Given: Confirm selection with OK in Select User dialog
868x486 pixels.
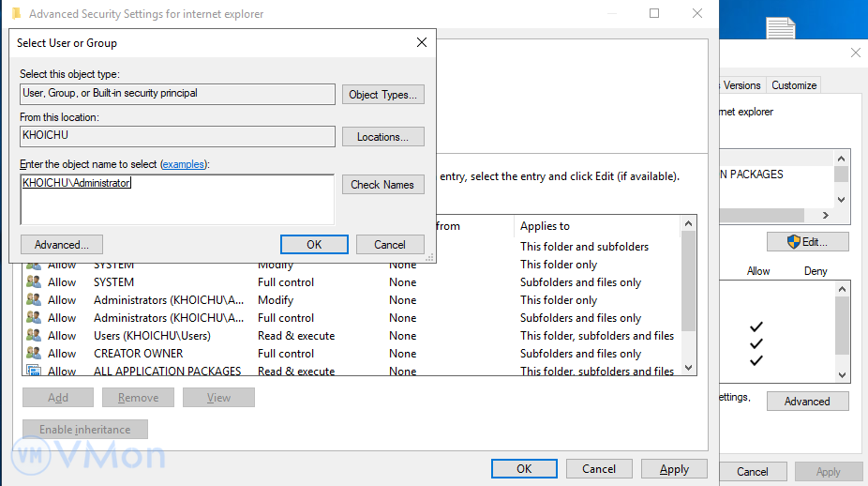Looking at the screenshot, I should pos(314,245).
